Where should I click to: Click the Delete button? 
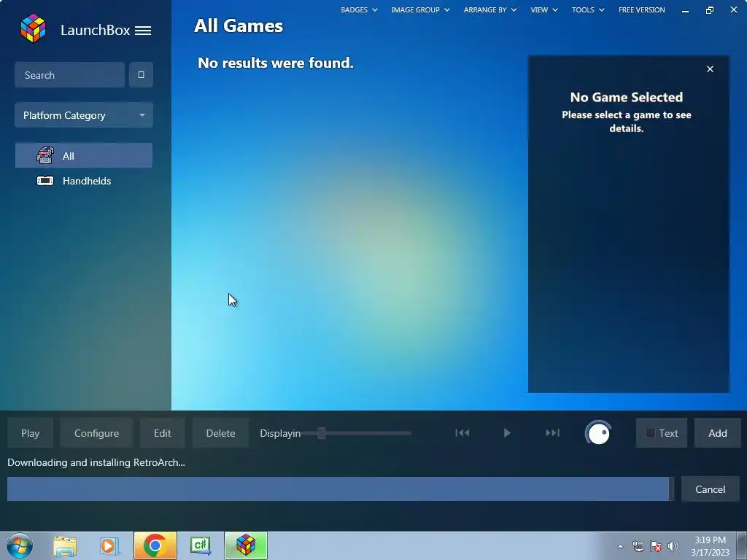tap(220, 433)
